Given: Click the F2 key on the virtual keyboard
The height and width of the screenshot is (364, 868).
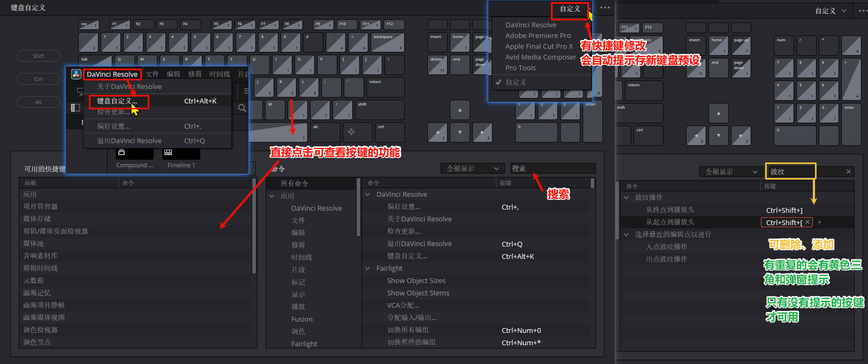Looking at the screenshot, I should point(144,25).
